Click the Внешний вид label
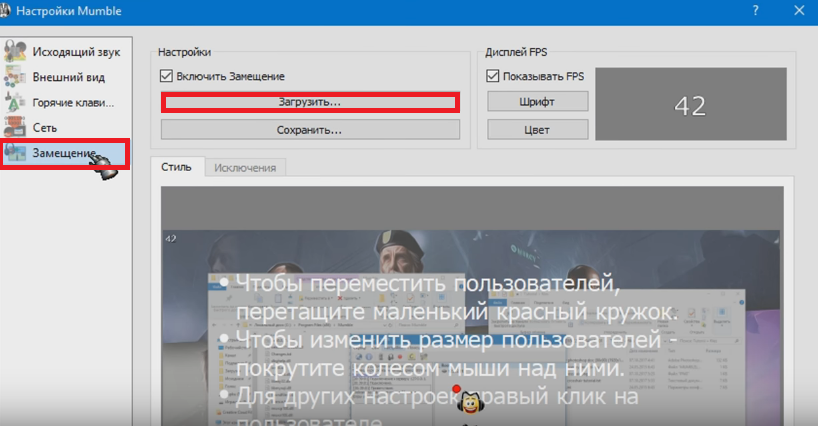This screenshot has width=818, height=426. 68,77
